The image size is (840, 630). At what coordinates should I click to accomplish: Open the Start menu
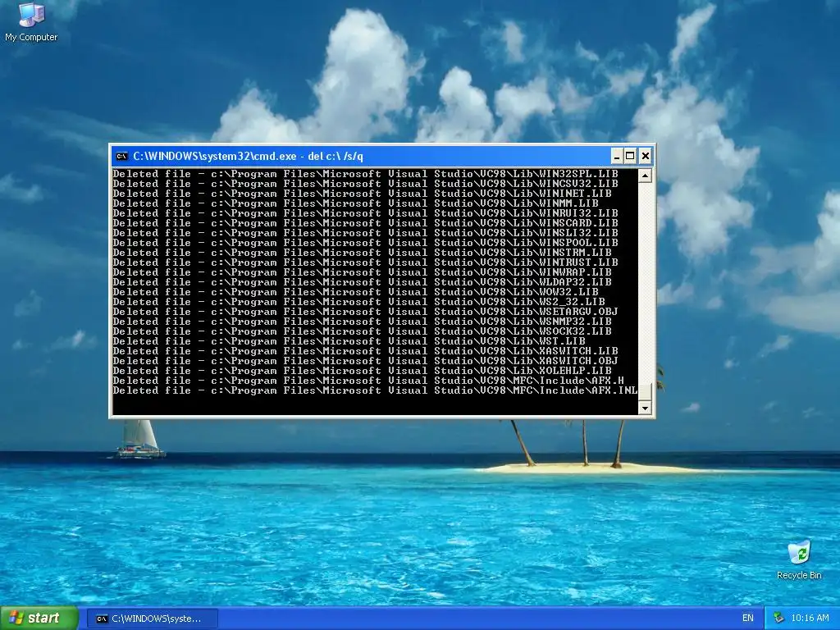click(39, 619)
